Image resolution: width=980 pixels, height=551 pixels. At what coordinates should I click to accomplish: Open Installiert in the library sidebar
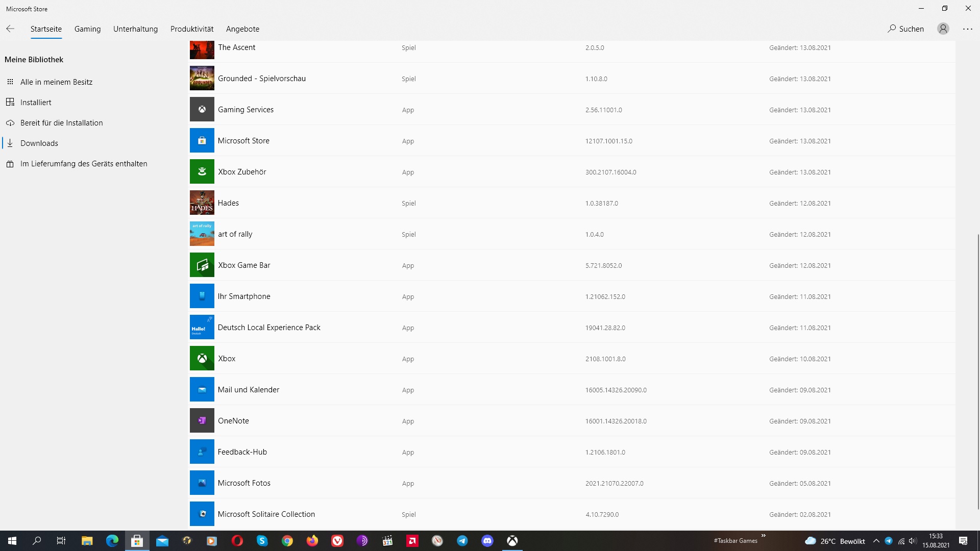(x=36, y=103)
